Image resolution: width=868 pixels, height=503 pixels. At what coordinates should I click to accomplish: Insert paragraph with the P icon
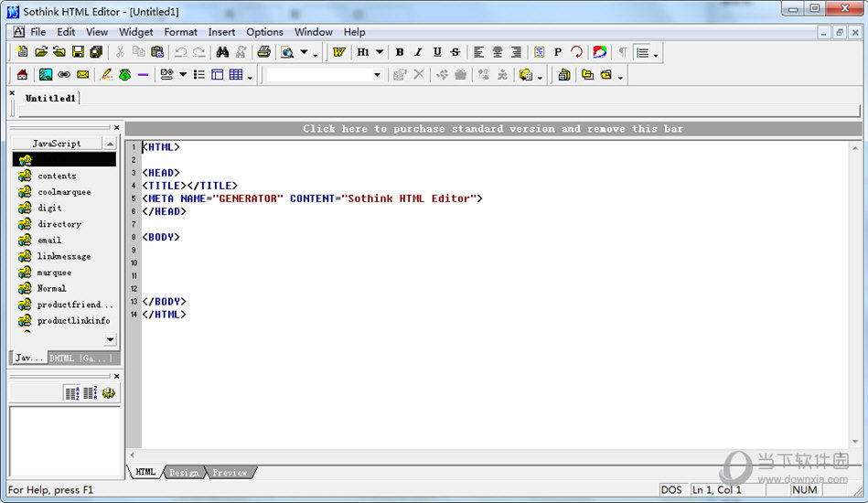[557, 52]
